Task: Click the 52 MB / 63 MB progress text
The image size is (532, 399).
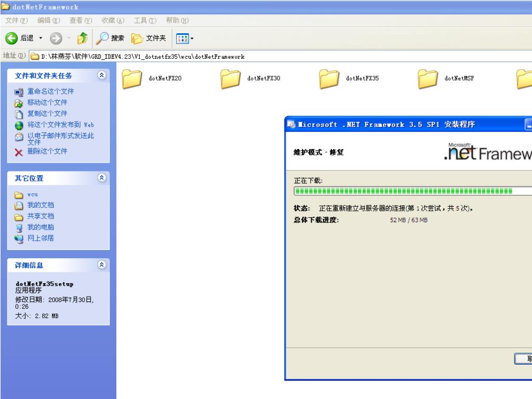Action: [408, 220]
